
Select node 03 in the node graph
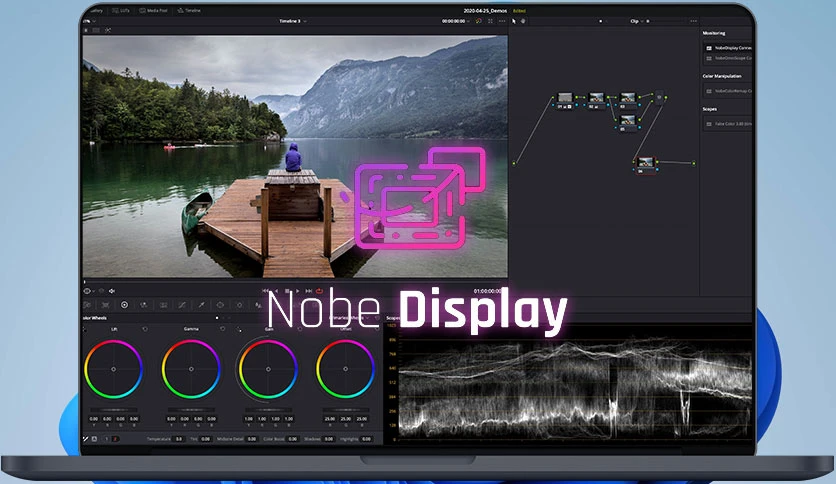(628, 99)
